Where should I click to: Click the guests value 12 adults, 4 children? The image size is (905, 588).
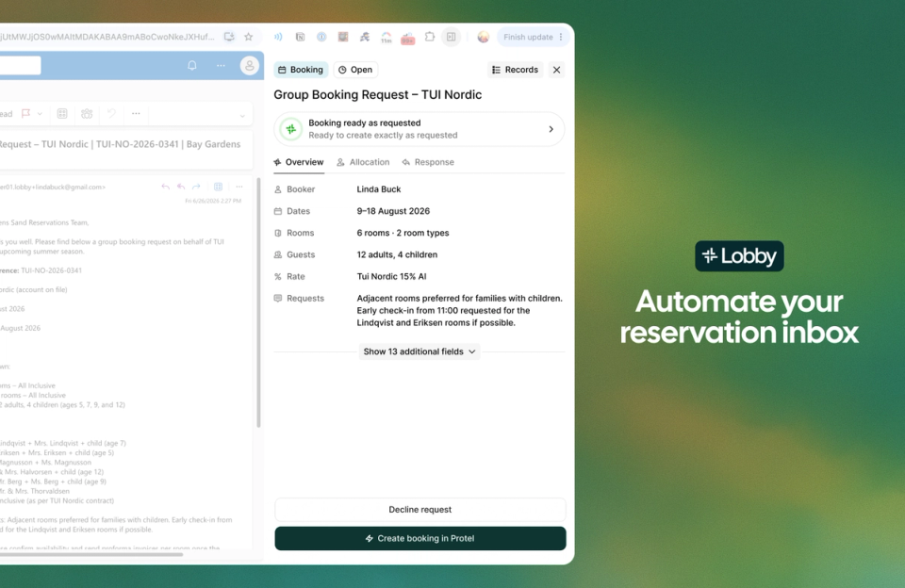coord(397,254)
